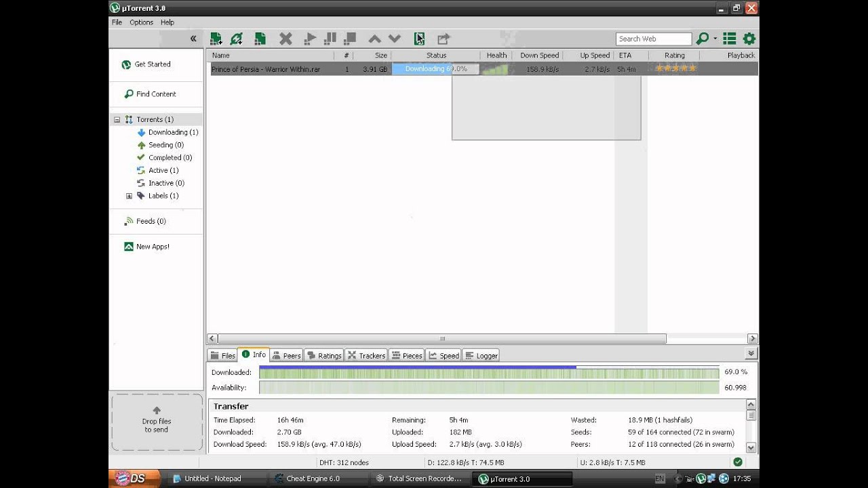Click the Remote device toolbar icon
This screenshot has width=868, height=488.
click(x=420, y=39)
